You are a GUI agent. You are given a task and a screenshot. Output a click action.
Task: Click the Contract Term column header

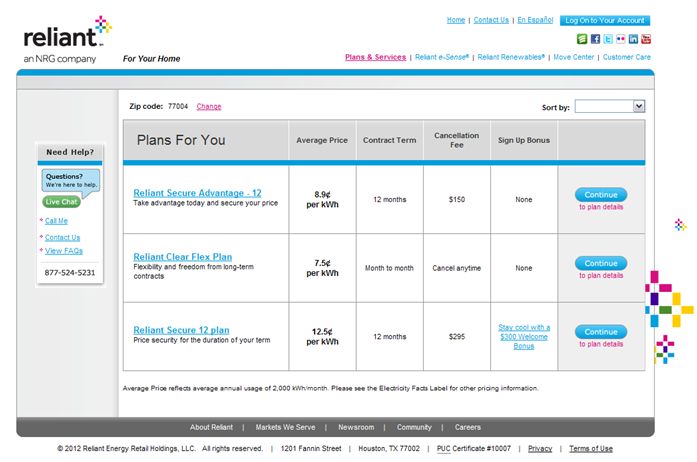[390, 140]
